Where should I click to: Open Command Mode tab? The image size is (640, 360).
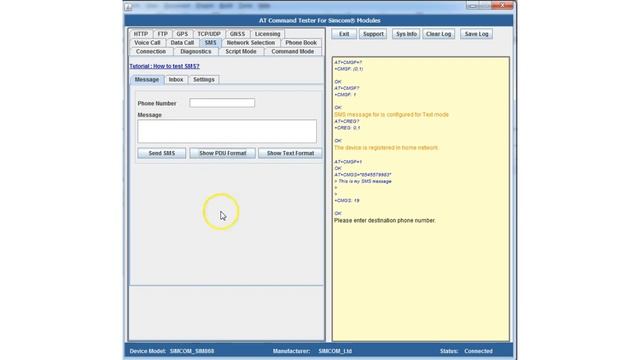pos(293,52)
